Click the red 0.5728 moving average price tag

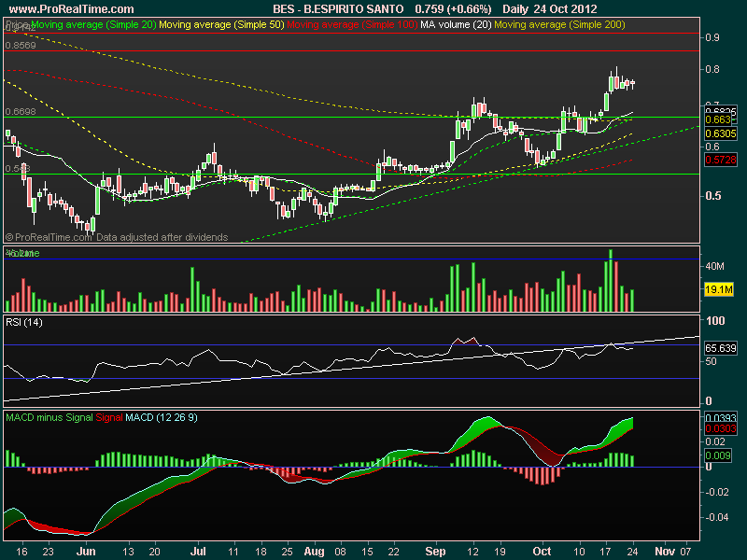click(x=720, y=161)
